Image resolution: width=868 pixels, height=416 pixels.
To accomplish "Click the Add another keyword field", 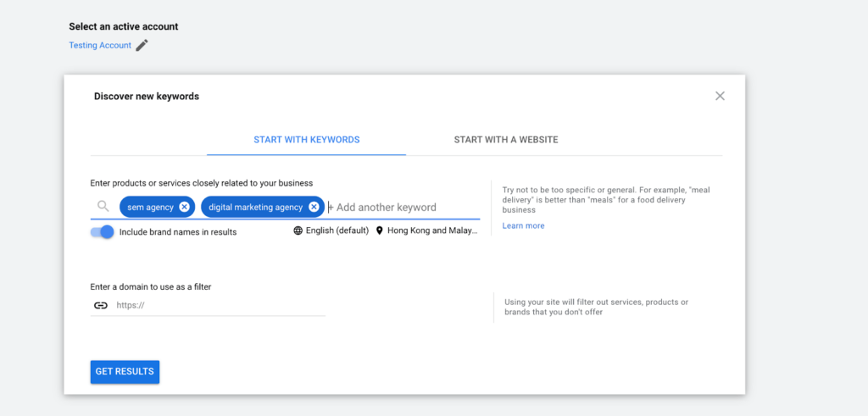I will (x=403, y=208).
